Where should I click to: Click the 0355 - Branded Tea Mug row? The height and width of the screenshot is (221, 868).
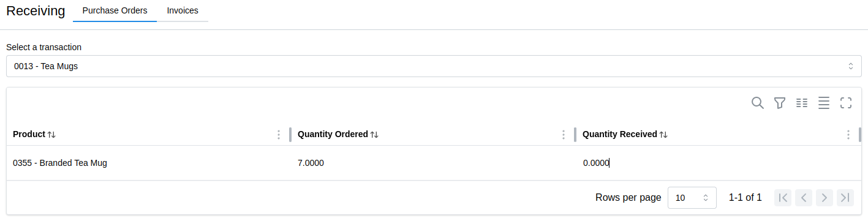[434, 163]
